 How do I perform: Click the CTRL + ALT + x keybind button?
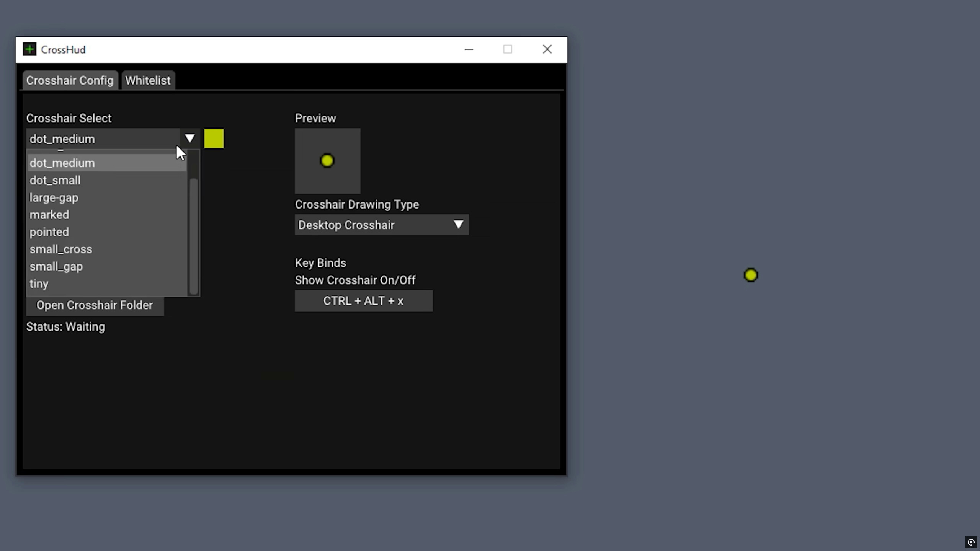(363, 301)
